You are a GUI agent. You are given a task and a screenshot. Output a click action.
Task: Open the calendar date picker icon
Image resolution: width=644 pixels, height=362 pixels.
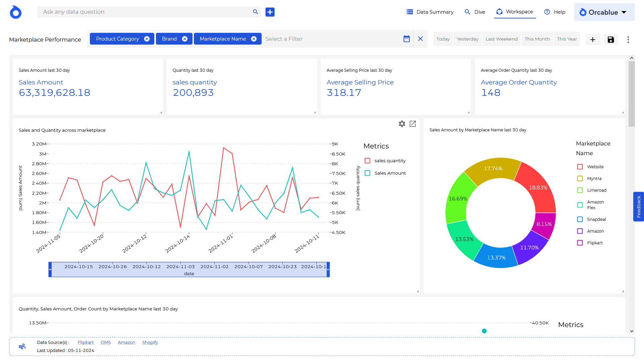pyautogui.click(x=406, y=39)
